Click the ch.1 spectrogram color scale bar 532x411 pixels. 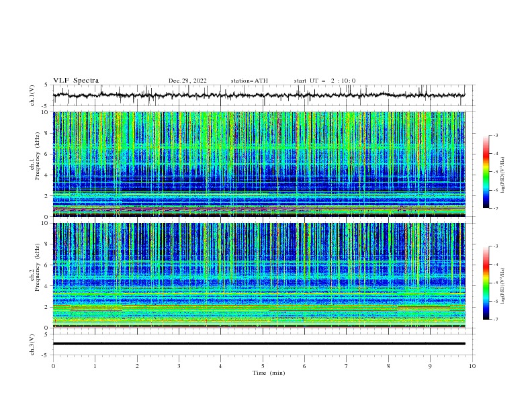[x=486, y=172]
